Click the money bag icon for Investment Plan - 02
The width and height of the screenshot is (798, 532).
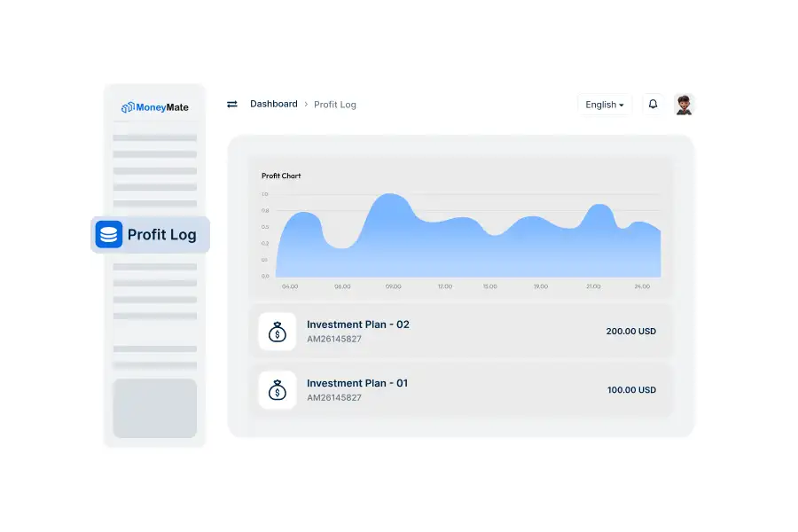(278, 332)
